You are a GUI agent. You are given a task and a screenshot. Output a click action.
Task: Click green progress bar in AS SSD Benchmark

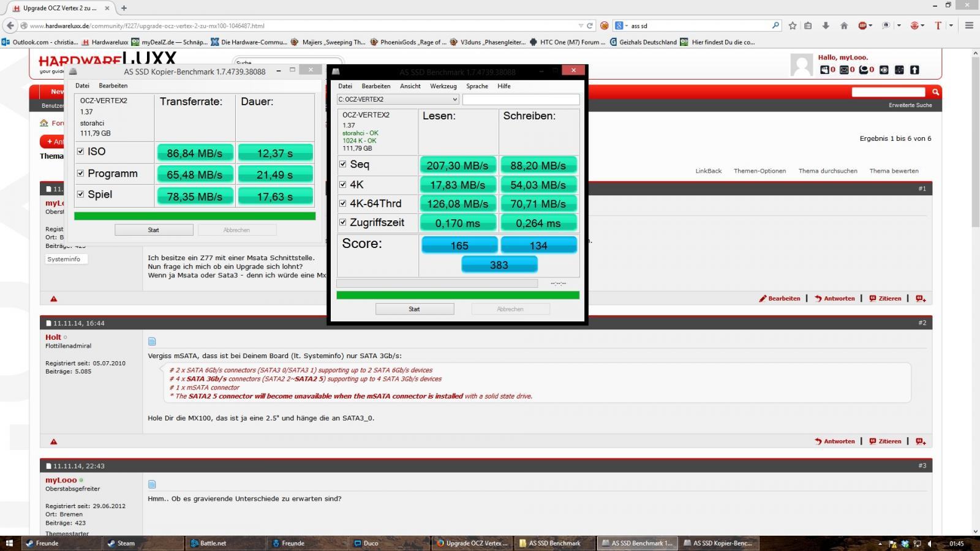click(458, 295)
